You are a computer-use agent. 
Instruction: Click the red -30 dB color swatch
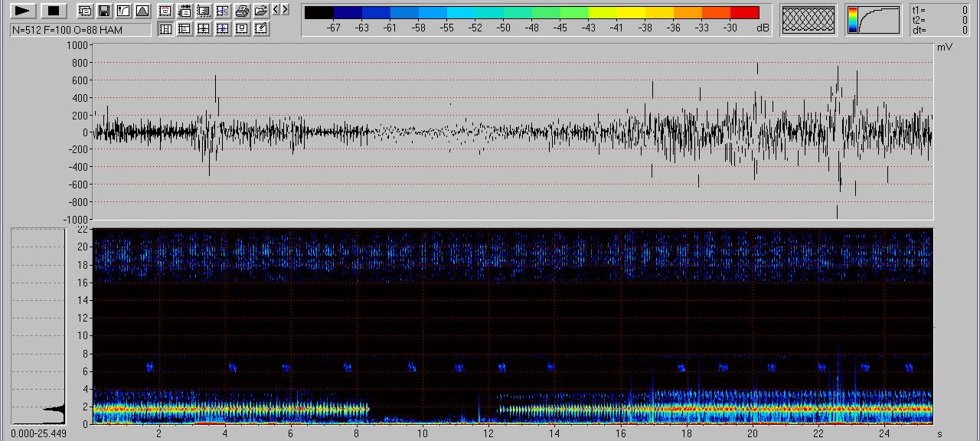[x=744, y=12]
